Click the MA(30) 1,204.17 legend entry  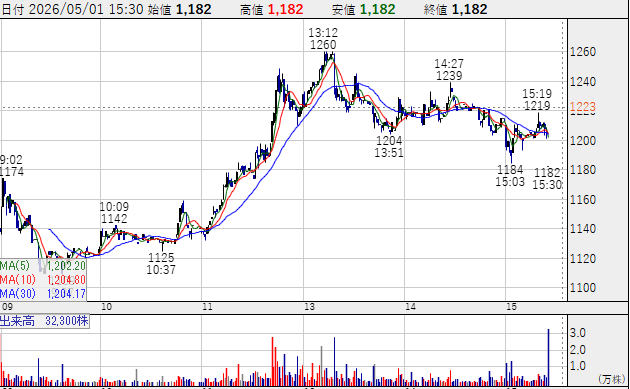pyautogui.click(x=43, y=294)
